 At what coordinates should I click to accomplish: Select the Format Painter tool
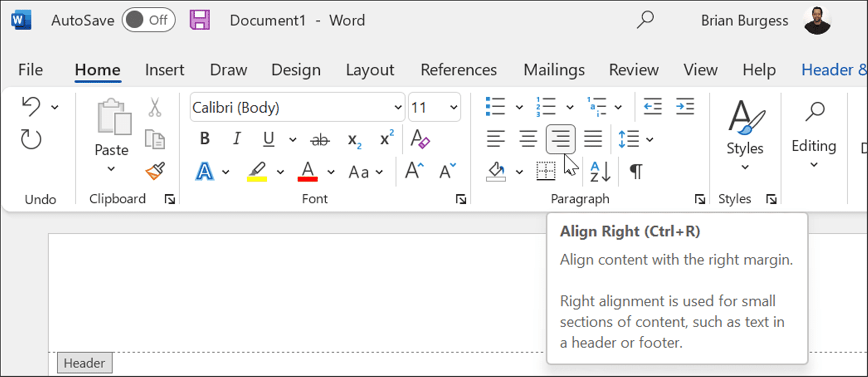pyautogui.click(x=155, y=171)
